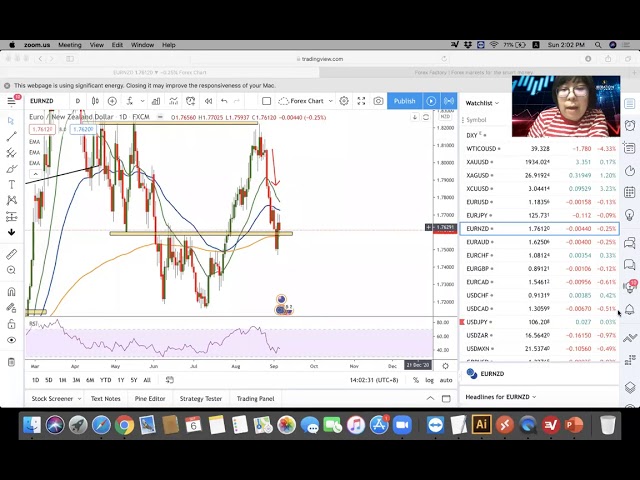This screenshot has height=480, width=640.
Task: Toggle drawings visibility with the eye icon
Action: coord(11,340)
